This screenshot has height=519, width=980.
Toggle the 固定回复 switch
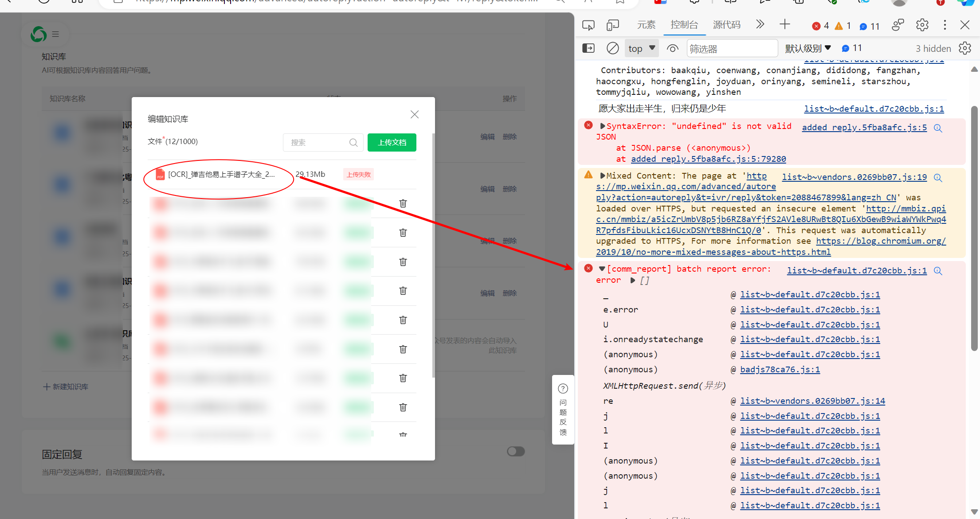click(515, 451)
